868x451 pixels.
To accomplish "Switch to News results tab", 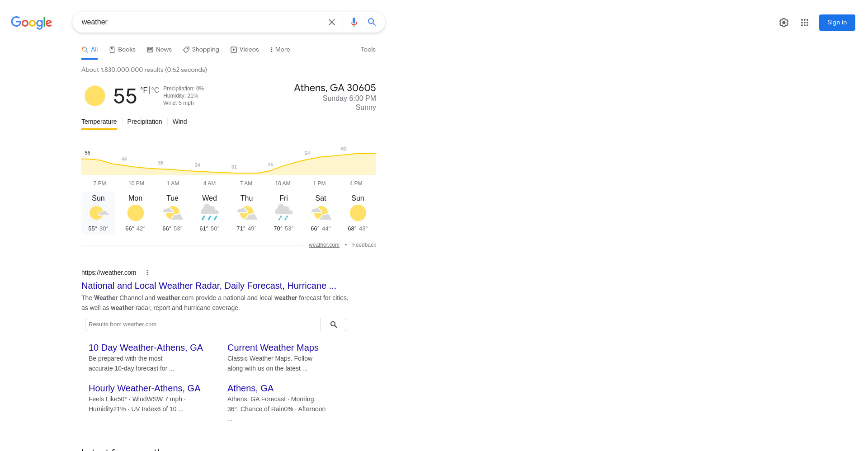I will click(x=159, y=50).
